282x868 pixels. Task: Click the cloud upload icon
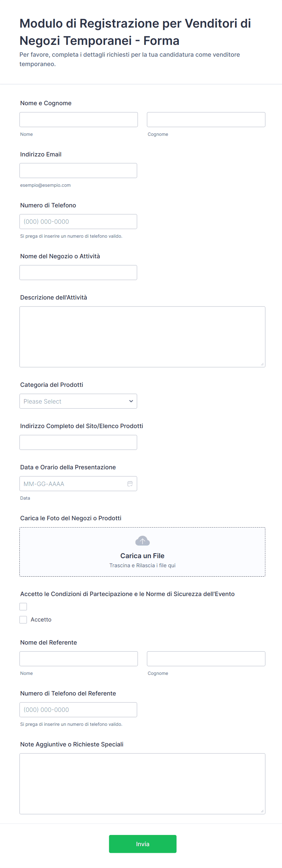coord(142,541)
